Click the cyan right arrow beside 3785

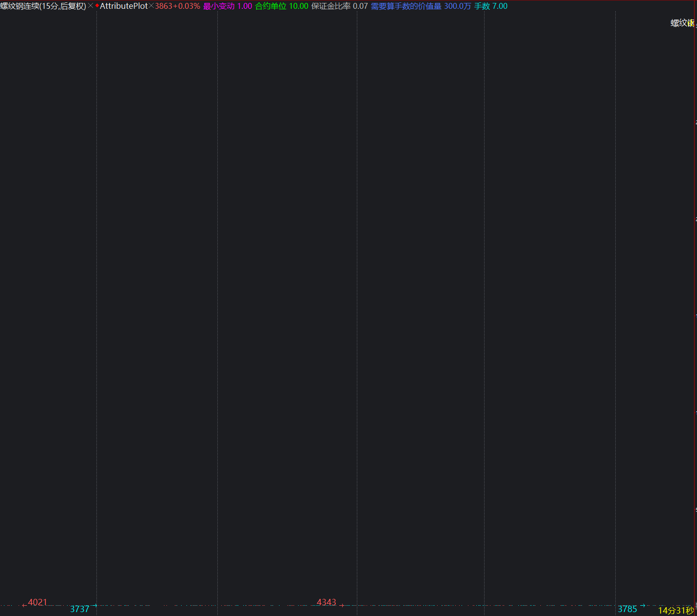point(643,606)
